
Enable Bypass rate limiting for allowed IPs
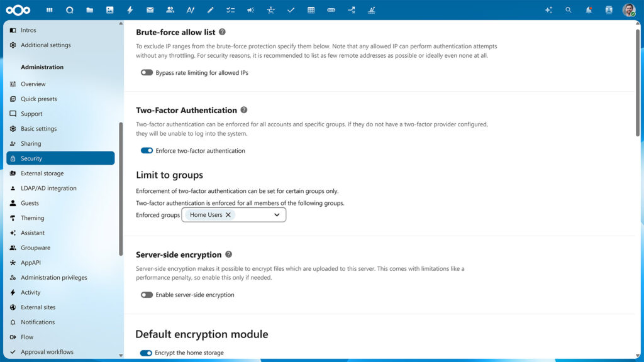146,72
